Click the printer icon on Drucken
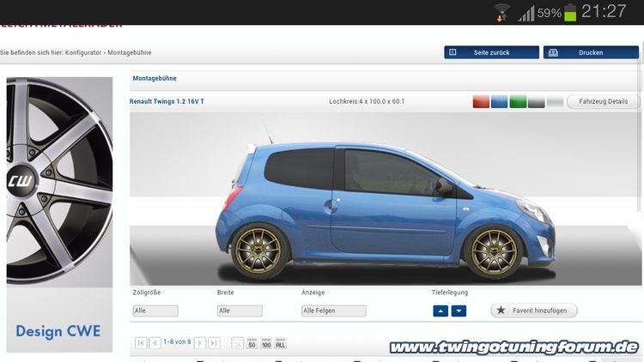Screen dimensions: 644x362 [553, 52]
